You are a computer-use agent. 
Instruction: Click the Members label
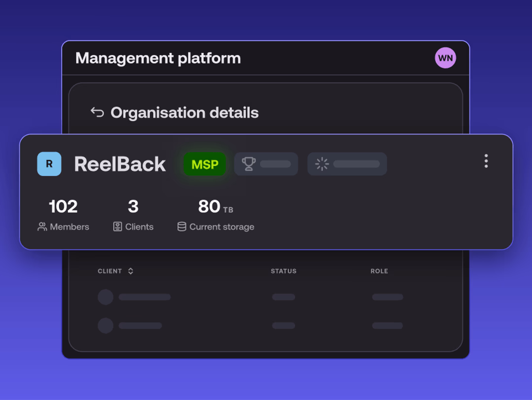click(x=69, y=227)
